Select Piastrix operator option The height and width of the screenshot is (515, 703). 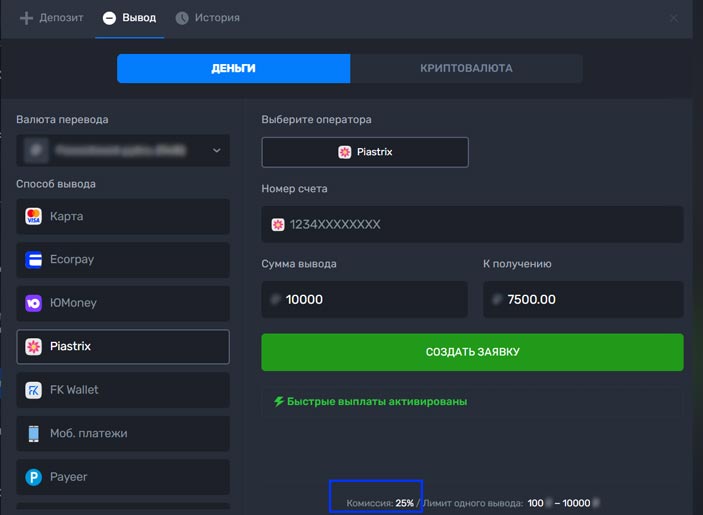tap(365, 152)
